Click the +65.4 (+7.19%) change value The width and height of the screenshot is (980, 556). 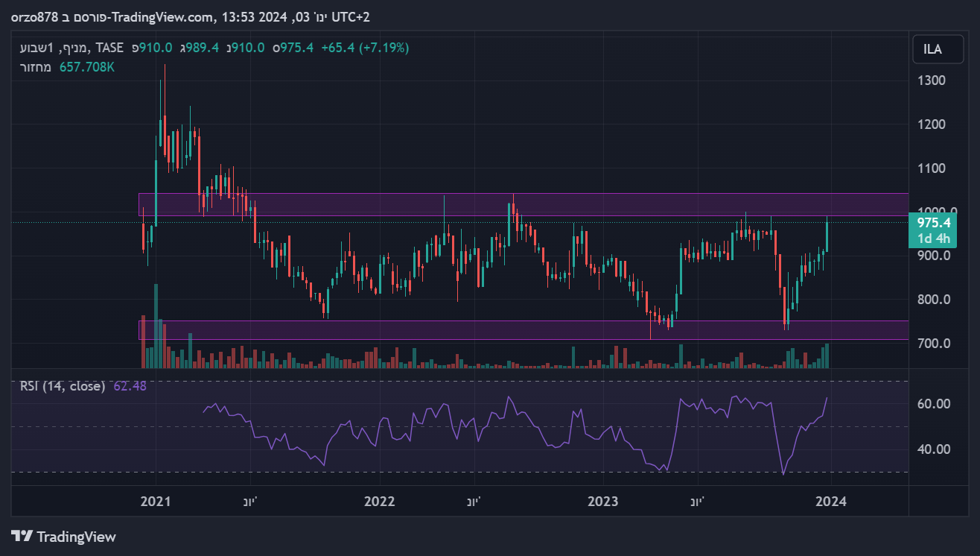point(365,48)
